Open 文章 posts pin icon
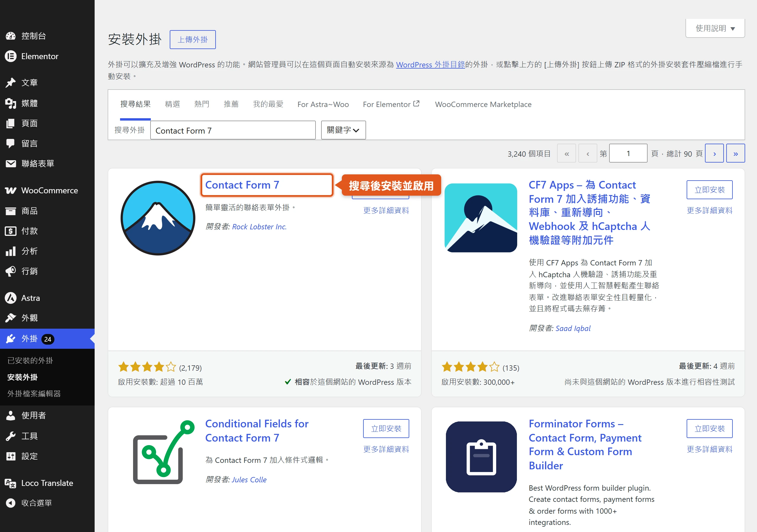The height and width of the screenshot is (532, 757). (x=11, y=82)
